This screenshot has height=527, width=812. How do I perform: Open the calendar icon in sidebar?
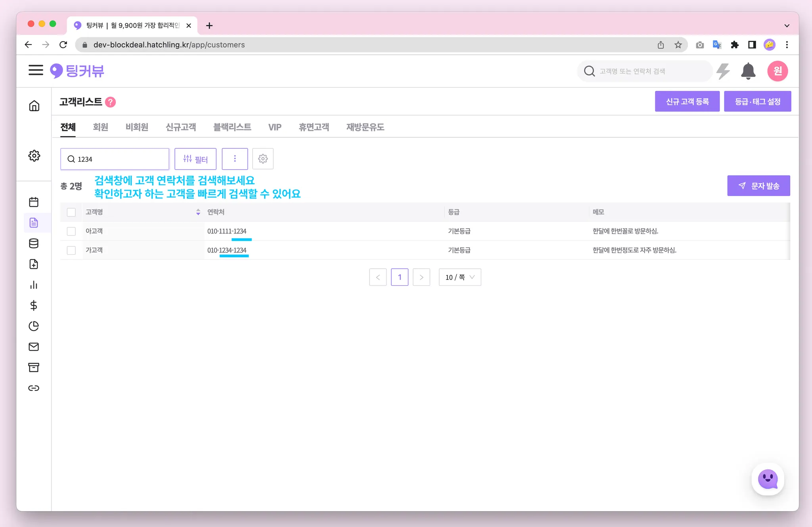pyautogui.click(x=34, y=202)
